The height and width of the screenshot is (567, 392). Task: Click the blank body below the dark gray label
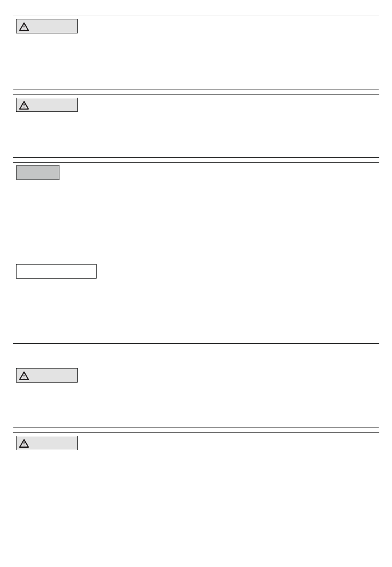tap(196, 217)
